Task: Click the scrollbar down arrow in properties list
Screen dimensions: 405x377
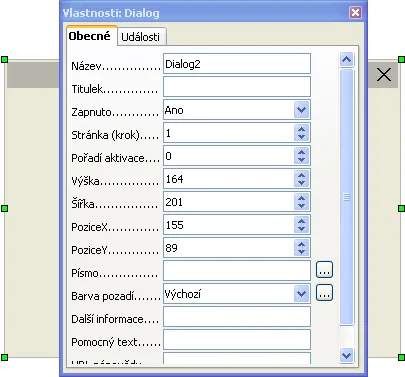Action: [x=346, y=355]
